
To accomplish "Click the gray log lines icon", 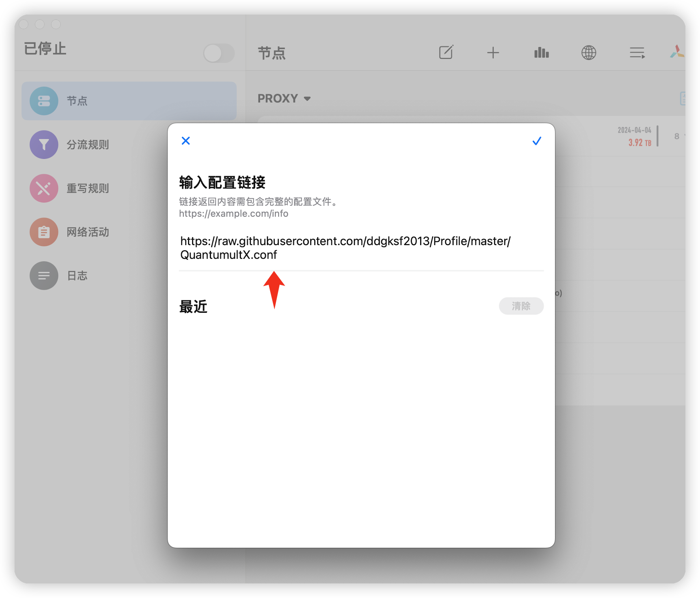I will pyautogui.click(x=44, y=276).
